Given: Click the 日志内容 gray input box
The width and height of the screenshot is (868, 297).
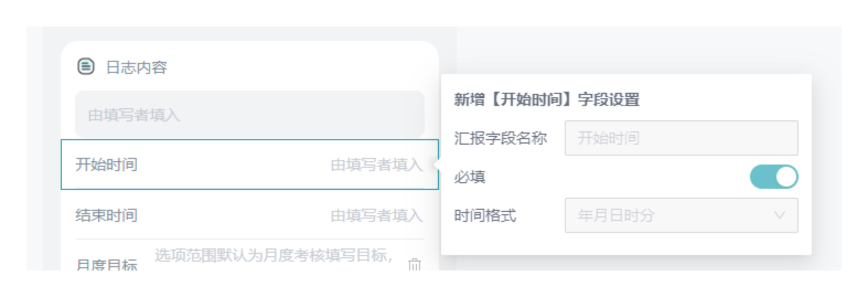Looking at the screenshot, I should tap(249, 115).
